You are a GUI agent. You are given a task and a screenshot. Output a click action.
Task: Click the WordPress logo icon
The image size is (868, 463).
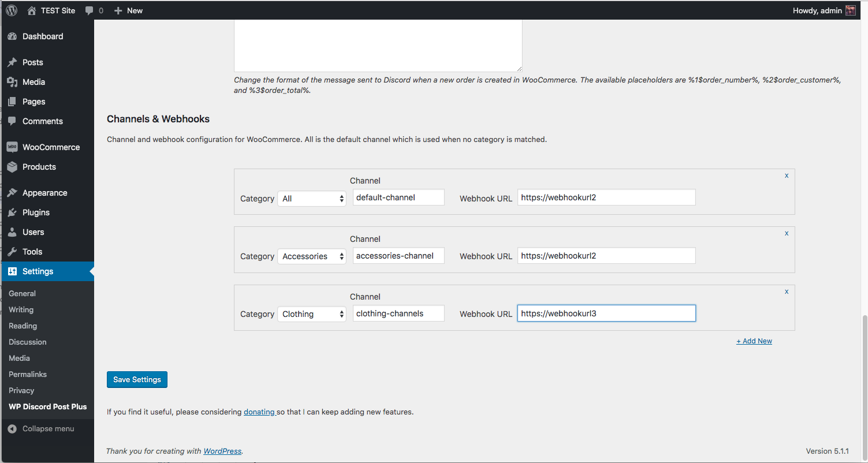12,10
